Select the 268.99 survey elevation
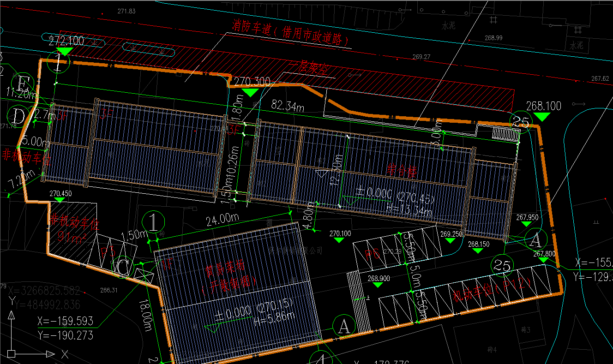The image size is (613, 364). click(493, 38)
